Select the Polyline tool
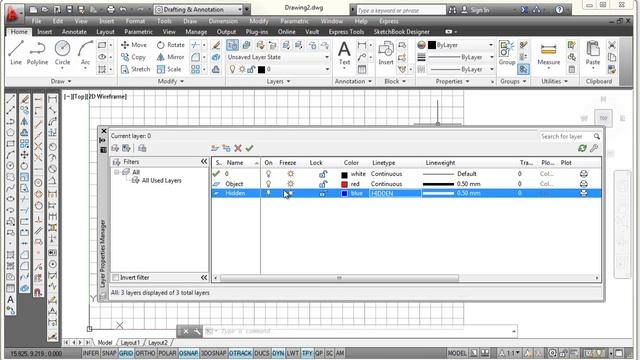The width and height of the screenshot is (640, 360). [37, 53]
